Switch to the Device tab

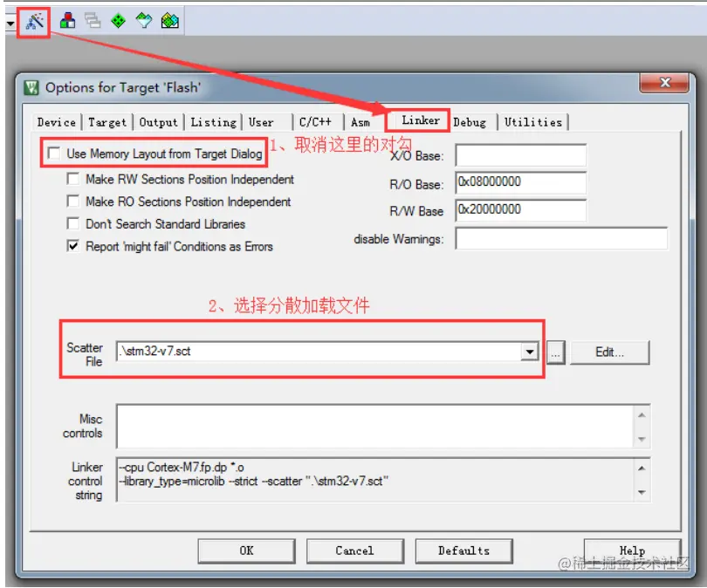point(57,122)
